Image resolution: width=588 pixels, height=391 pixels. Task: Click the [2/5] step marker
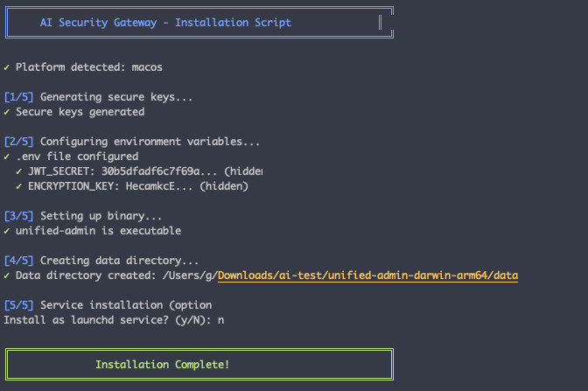point(19,142)
